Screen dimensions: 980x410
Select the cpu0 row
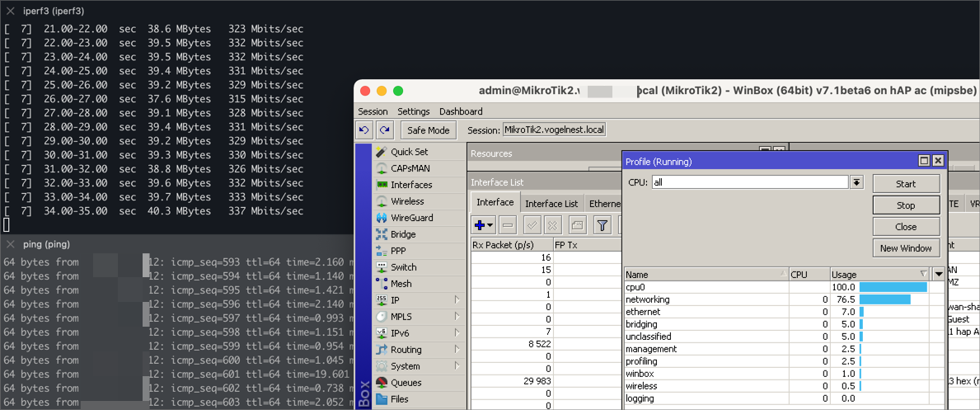[x=785, y=287]
